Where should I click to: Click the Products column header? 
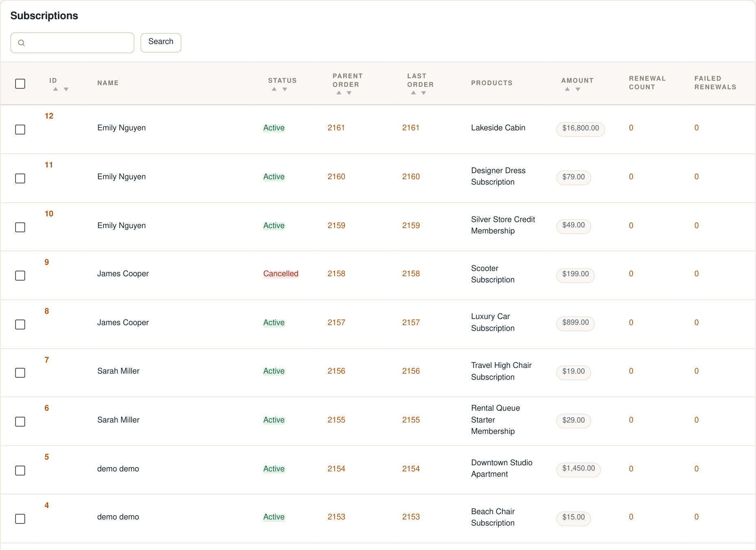[x=492, y=83]
